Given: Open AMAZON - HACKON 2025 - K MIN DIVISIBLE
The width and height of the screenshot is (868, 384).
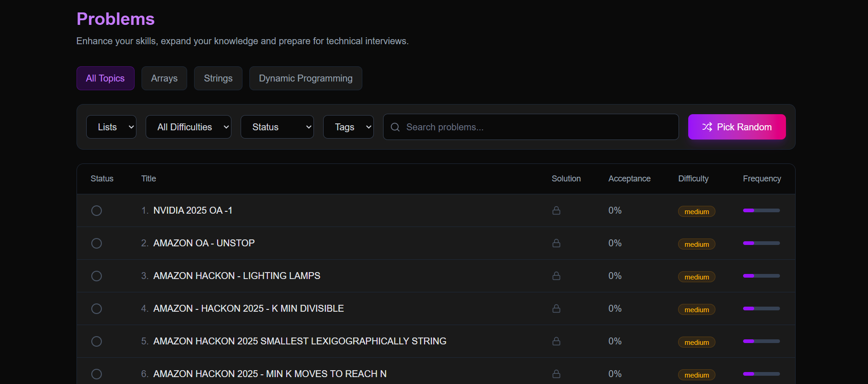Looking at the screenshot, I should click(248, 308).
